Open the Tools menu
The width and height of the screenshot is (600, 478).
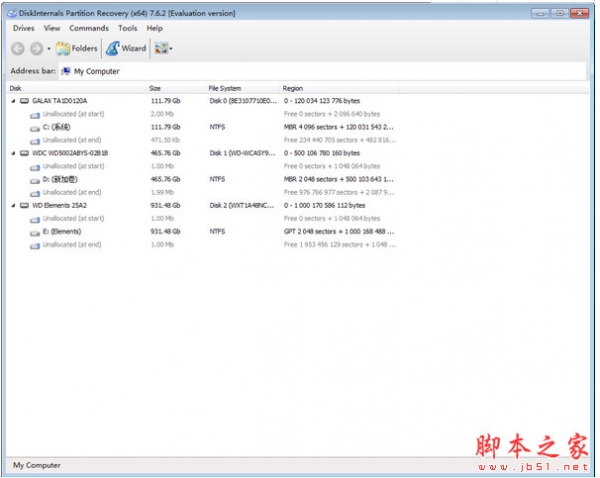tap(127, 28)
